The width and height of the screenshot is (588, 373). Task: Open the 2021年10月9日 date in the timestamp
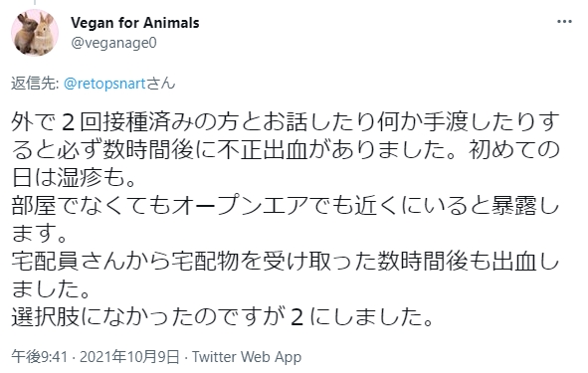(x=129, y=356)
